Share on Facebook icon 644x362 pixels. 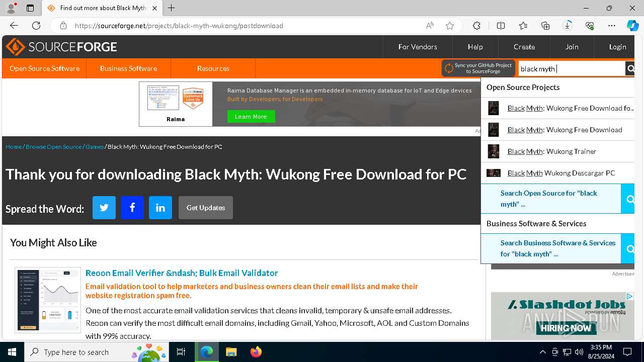132,208
